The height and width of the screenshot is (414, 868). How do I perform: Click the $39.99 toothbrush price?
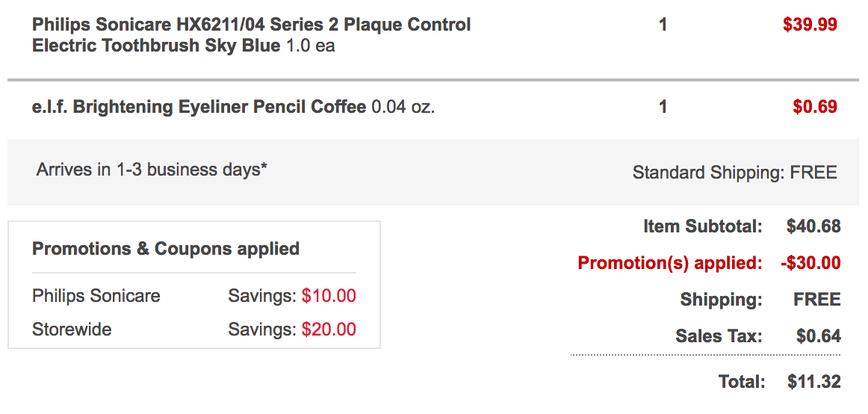[810, 25]
